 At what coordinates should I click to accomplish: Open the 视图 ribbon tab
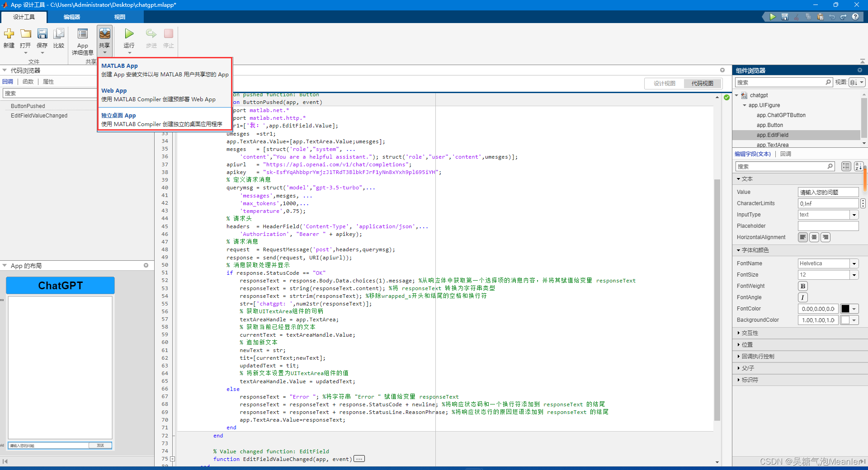point(119,17)
